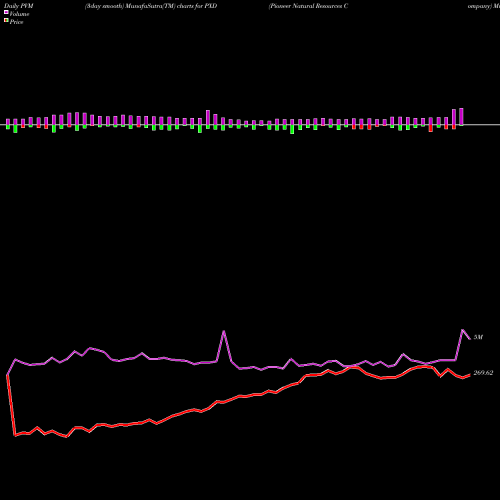Click the volume line spike near chart middle
This screenshot has width=500, height=500.
tap(224, 331)
